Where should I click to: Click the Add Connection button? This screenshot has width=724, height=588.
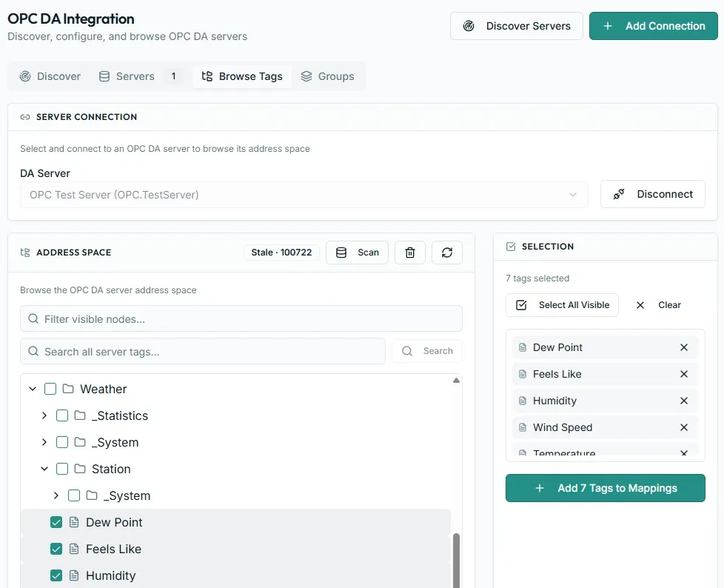click(654, 26)
